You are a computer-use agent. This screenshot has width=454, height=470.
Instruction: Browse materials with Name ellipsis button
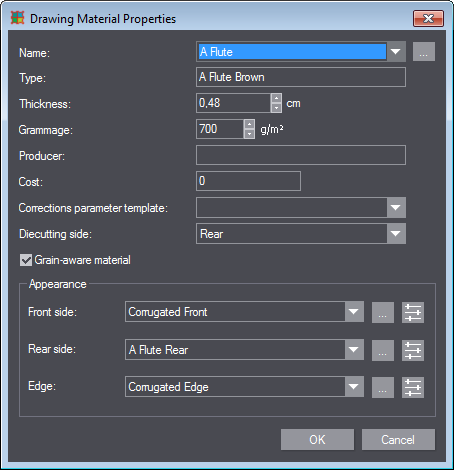coord(424,52)
